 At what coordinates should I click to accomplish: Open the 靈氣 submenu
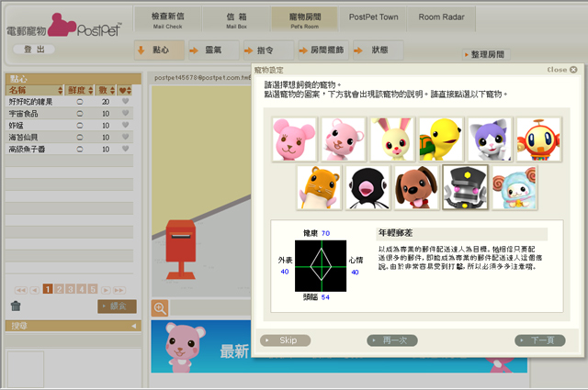click(214, 50)
